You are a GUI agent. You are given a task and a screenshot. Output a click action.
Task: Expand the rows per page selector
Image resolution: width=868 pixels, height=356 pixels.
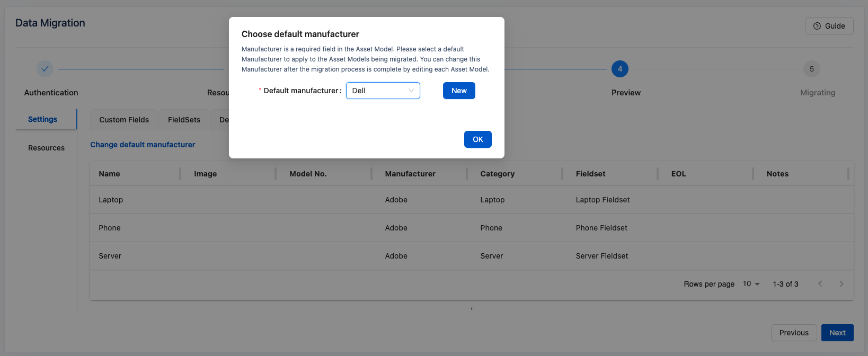point(751,284)
